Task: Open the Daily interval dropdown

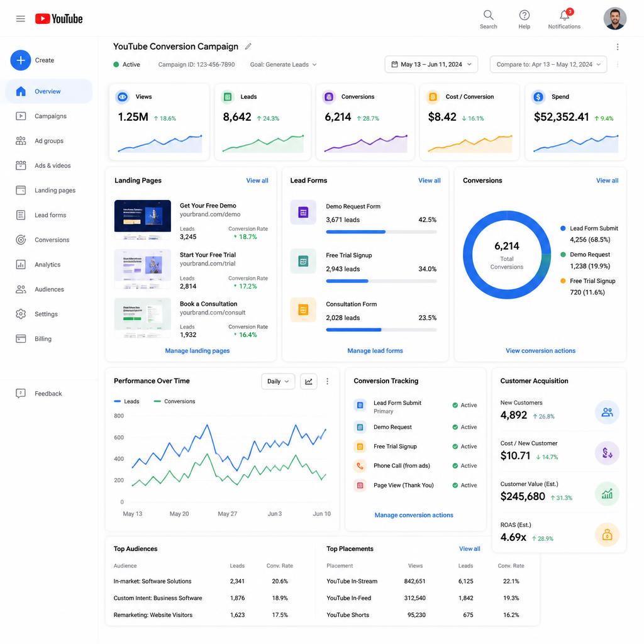Action: [278, 382]
